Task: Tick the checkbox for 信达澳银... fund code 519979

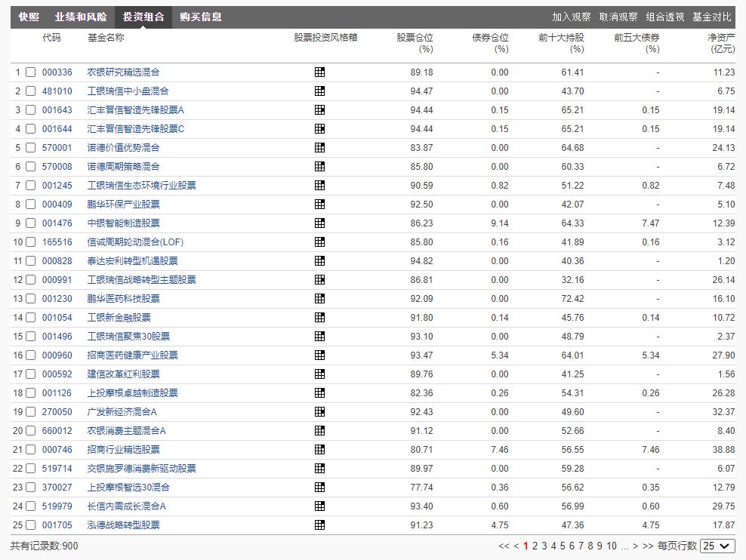Action: [x=30, y=506]
